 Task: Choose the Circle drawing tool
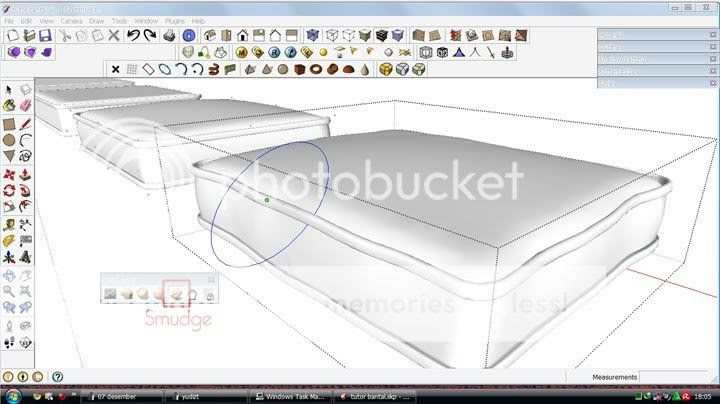point(9,140)
